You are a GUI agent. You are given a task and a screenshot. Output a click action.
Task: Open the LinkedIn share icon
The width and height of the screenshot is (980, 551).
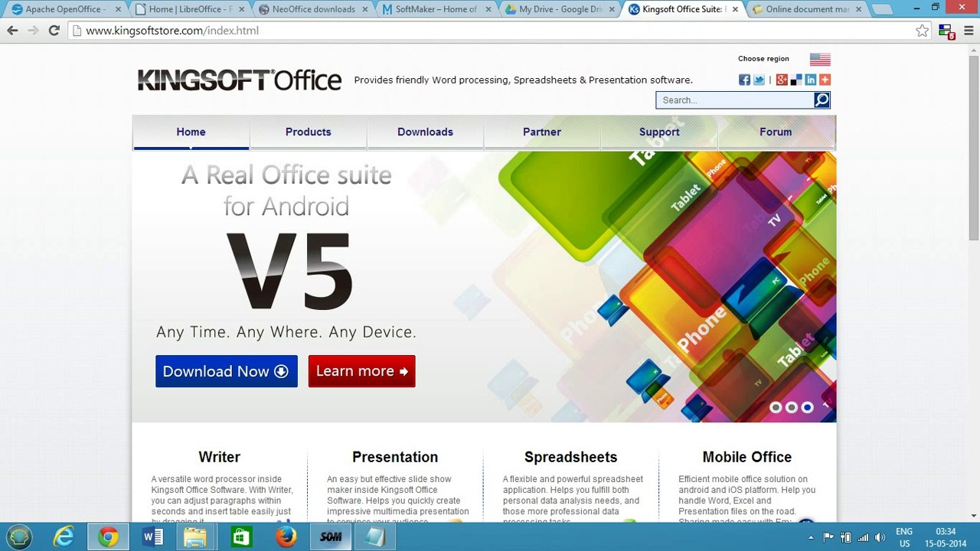pos(811,80)
